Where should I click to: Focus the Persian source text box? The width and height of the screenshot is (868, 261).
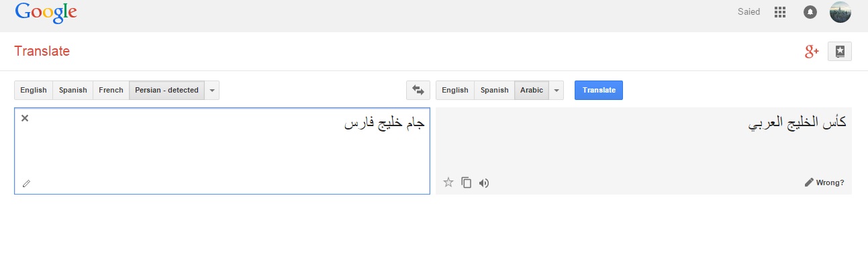click(x=222, y=151)
